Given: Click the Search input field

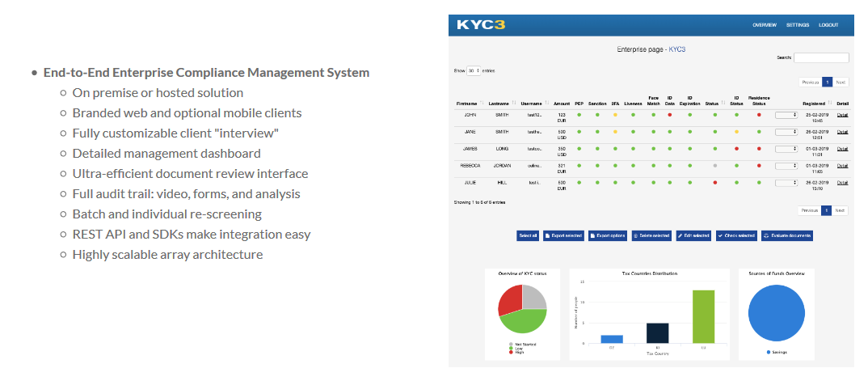Looking at the screenshot, I should (x=821, y=57).
